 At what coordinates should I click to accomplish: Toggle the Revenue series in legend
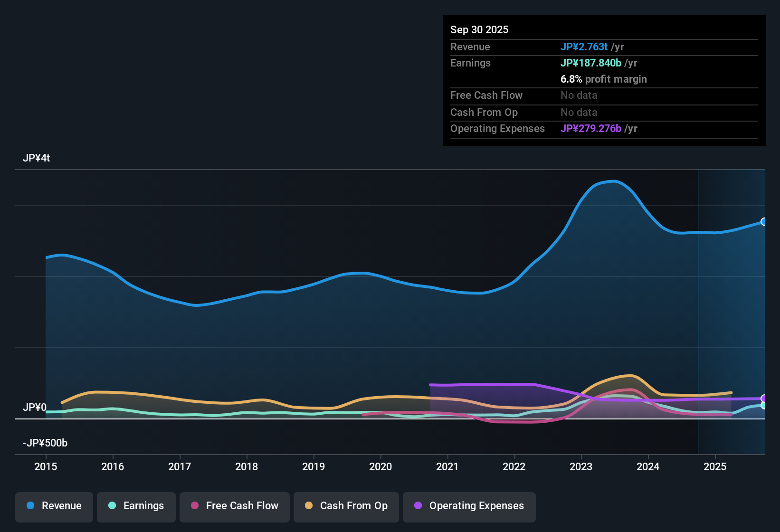tap(54, 506)
